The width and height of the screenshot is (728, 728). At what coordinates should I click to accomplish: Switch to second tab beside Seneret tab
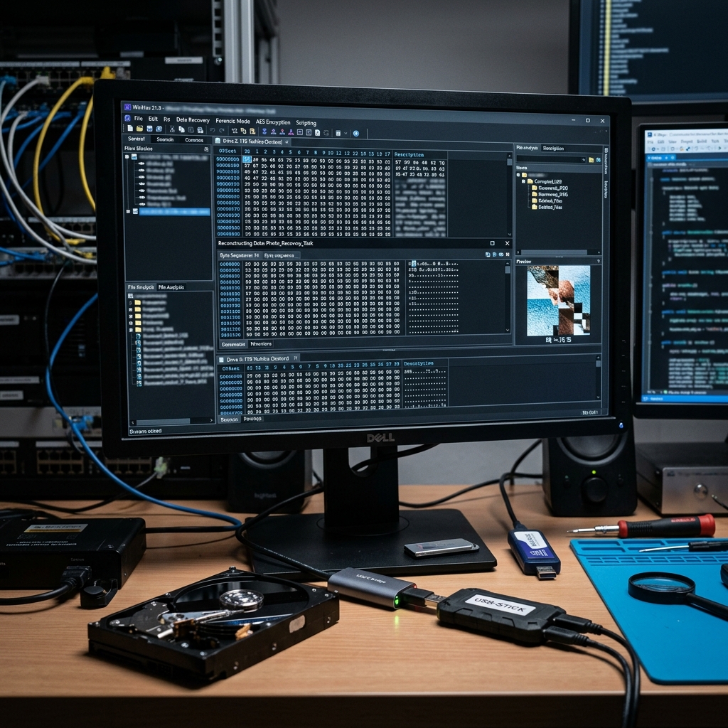tap(165, 139)
